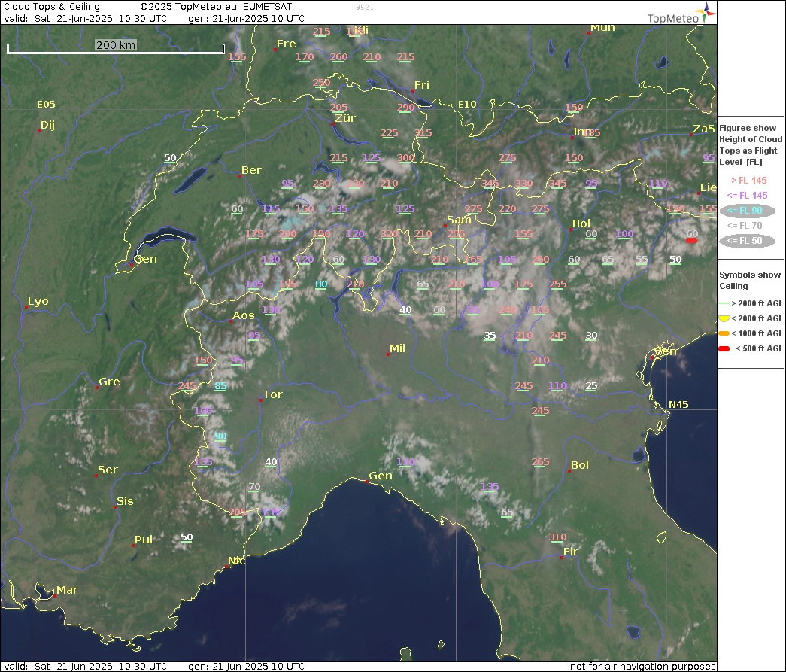Select the '> FL 145' legend entry
Screen dimensions: 786x672
[749, 181]
